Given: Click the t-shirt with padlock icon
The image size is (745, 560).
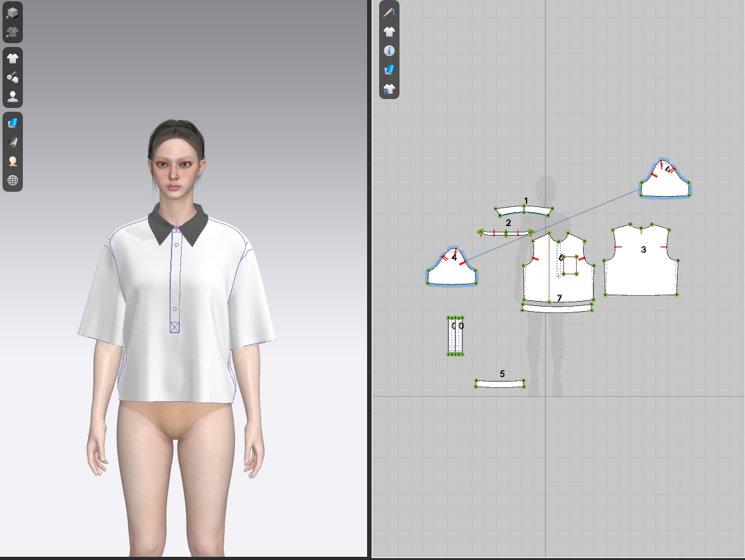Looking at the screenshot, I should pos(389,89).
